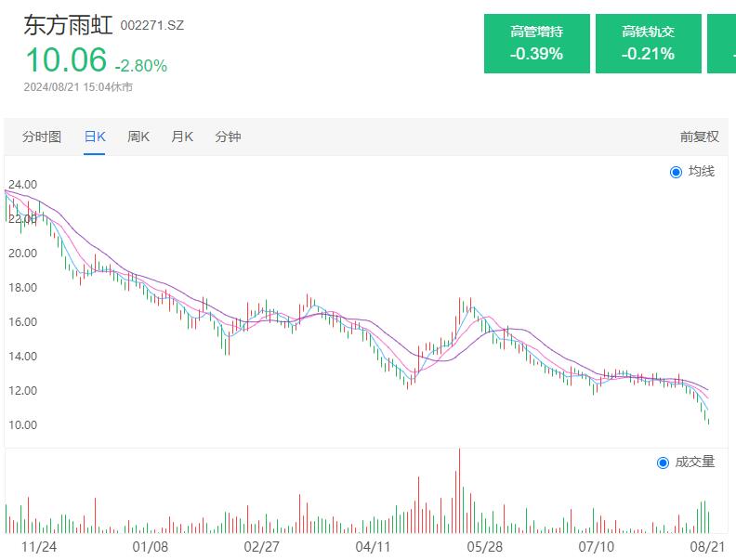Click the tallest red volume bar
This screenshot has height=560, width=736.
[x=459, y=492]
